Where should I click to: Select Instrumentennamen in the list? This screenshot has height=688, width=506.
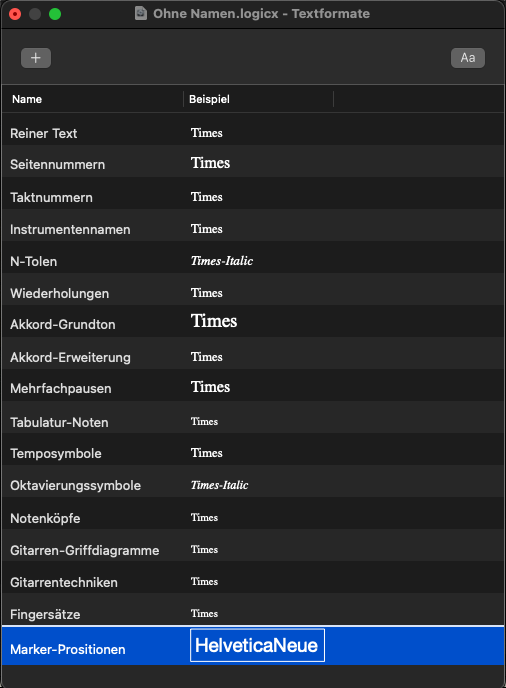pyautogui.click(x=253, y=229)
